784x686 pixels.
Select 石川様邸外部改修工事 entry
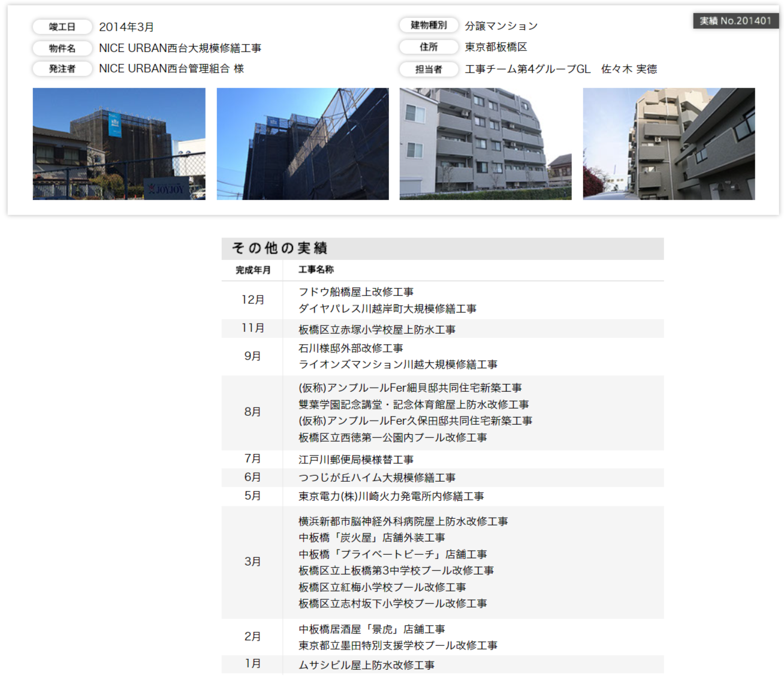pos(351,348)
